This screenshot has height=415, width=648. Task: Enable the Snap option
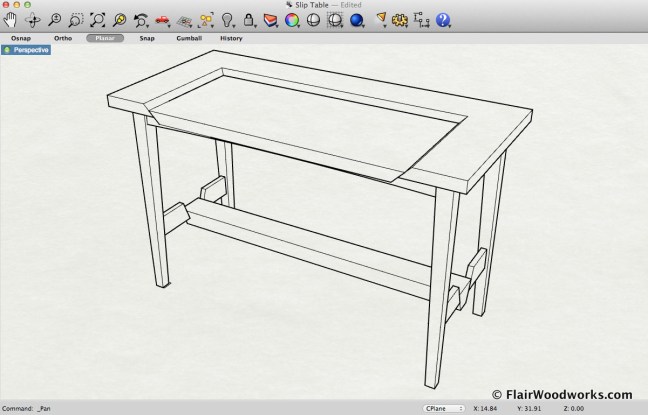(x=147, y=38)
